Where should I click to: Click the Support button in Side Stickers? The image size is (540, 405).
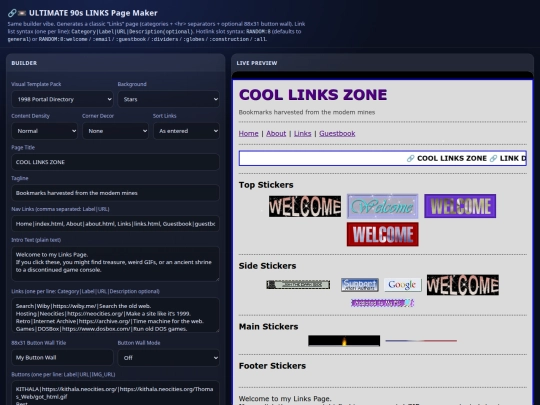(x=360, y=285)
